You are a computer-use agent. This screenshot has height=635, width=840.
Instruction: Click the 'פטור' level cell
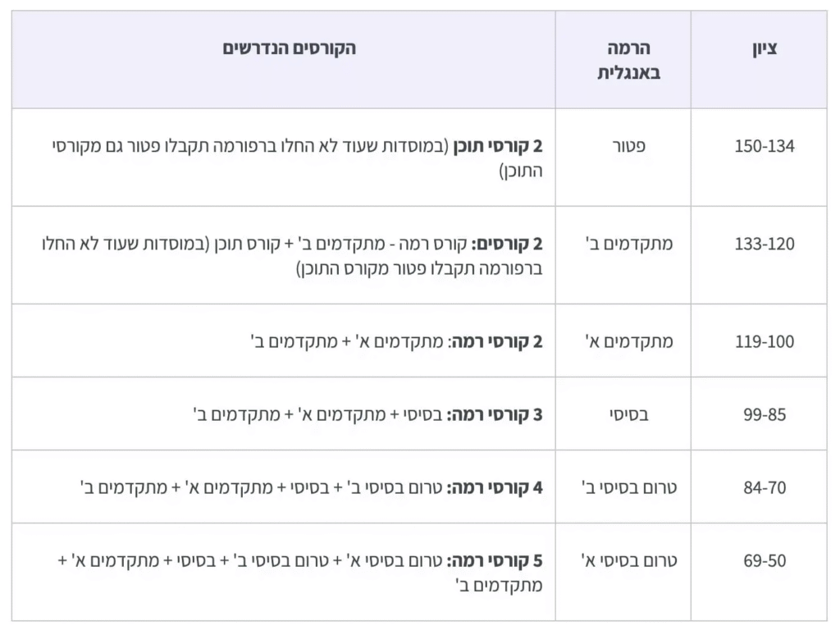[629, 147]
